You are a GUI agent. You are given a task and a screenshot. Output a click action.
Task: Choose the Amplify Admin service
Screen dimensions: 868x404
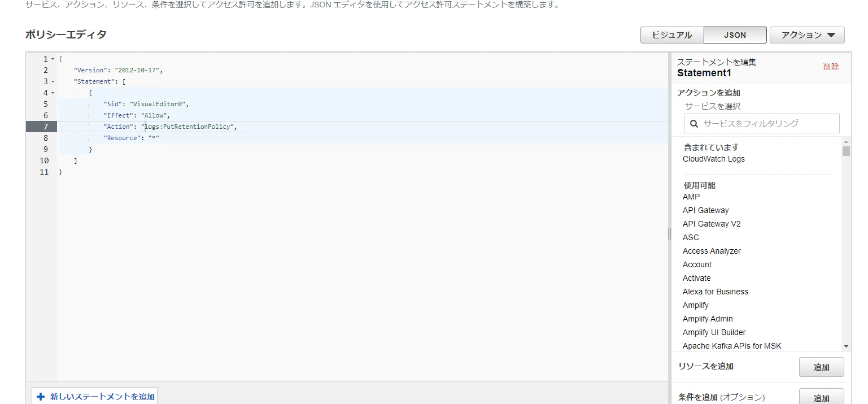(x=708, y=319)
